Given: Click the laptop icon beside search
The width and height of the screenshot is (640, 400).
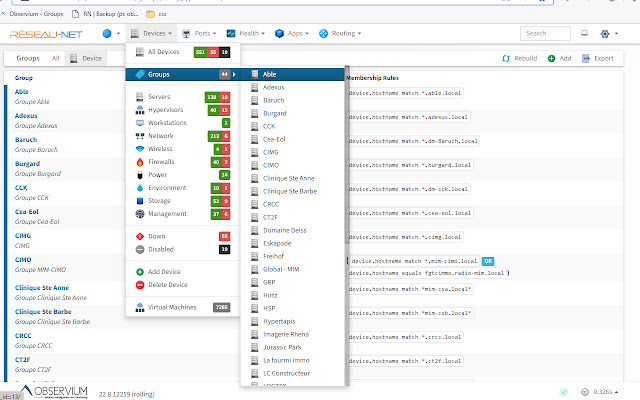Looking at the screenshot, I should click(584, 33).
